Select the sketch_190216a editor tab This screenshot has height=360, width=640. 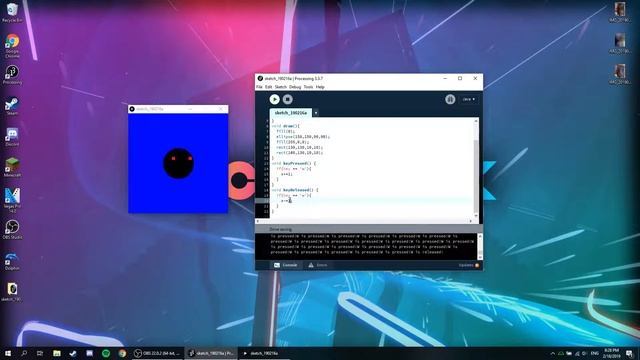(x=291, y=113)
